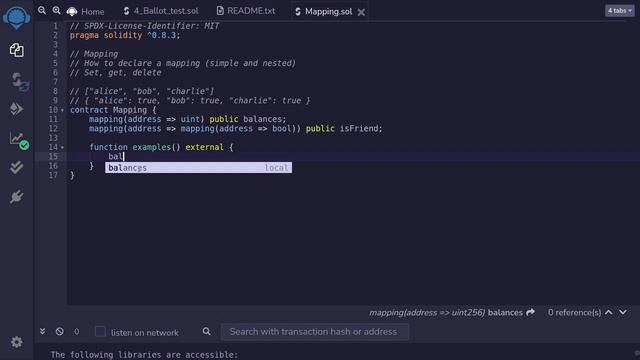The height and width of the screenshot is (360, 640).
Task: Switch to the Home tab
Action: pyautogui.click(x=86, y=11)
